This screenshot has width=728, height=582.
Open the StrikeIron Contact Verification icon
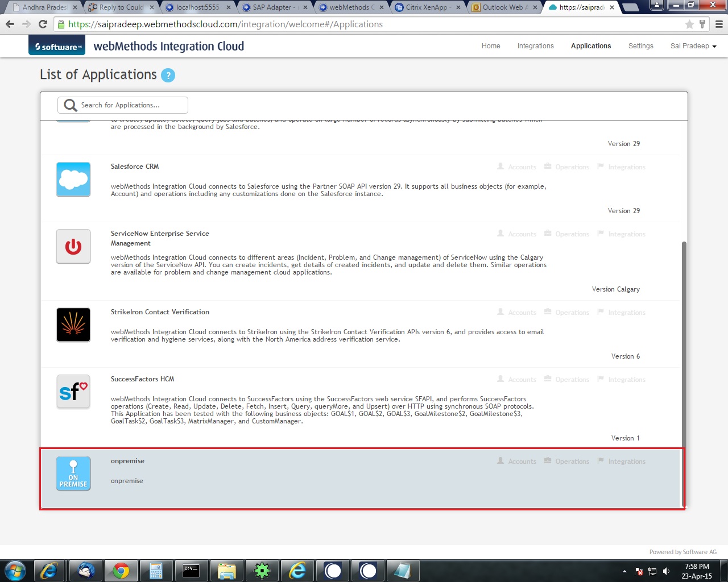(x=73, y=325)
